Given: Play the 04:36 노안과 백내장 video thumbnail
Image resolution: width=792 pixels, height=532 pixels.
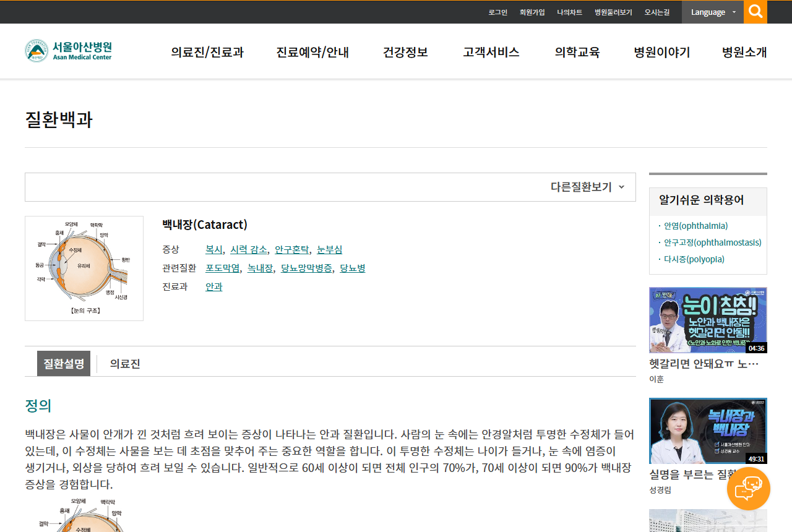Looking at the screenshot, I should pyautogui.click(x=708, y=320).
